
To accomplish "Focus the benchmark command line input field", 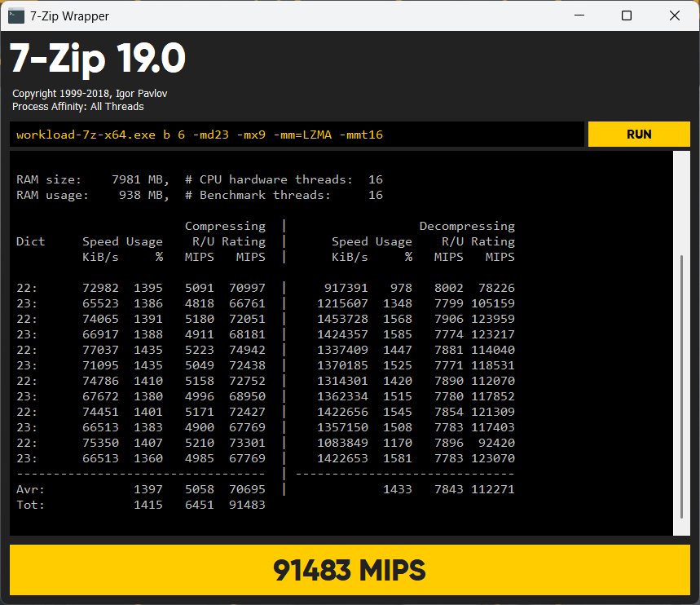I will click(x=297, y=135).
